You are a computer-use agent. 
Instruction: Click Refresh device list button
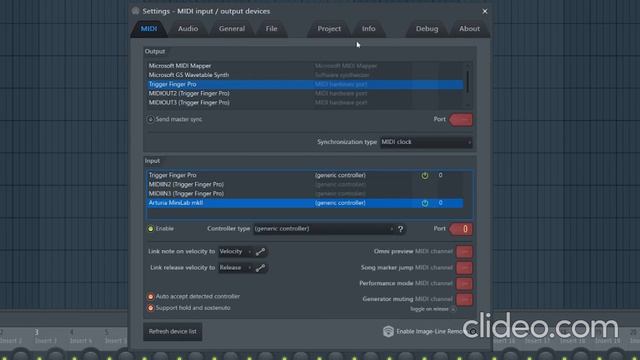coord(173,331)
